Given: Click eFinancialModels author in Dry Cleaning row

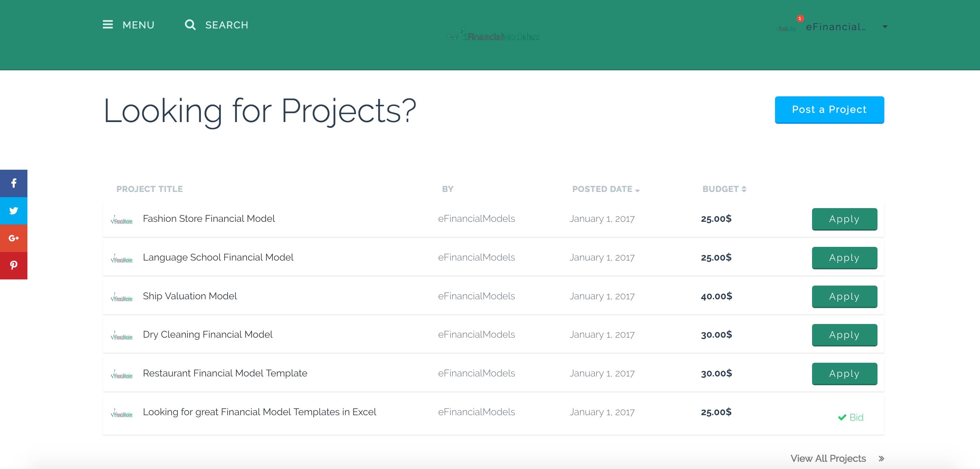Looking at the screenshot, I should (x=476, y=335).
